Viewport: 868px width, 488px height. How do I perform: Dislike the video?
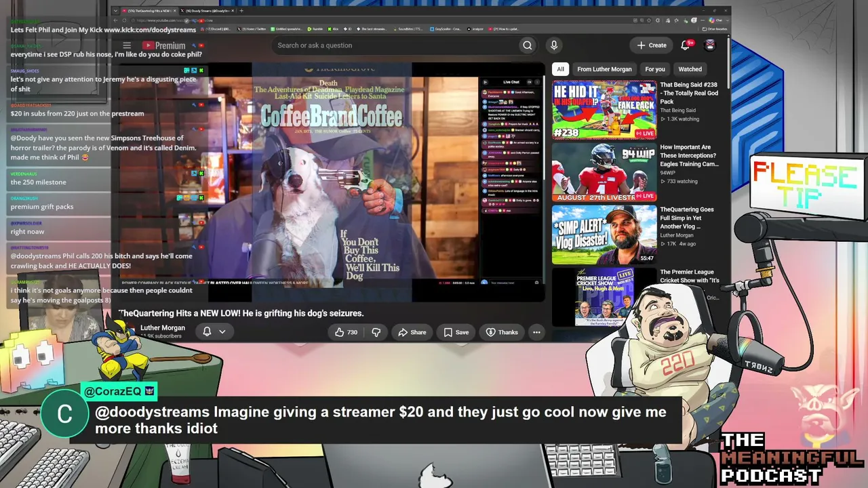click(x=376, y=332)
